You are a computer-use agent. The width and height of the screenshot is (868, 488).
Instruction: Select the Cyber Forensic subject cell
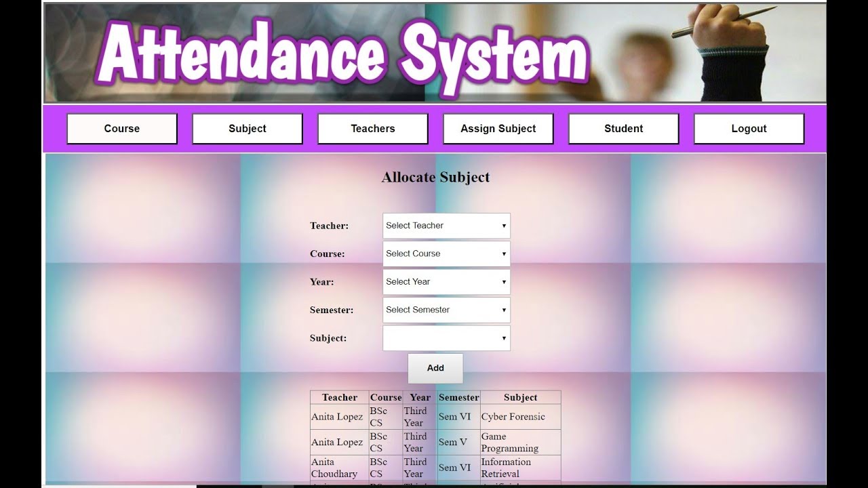pos(521,417)
